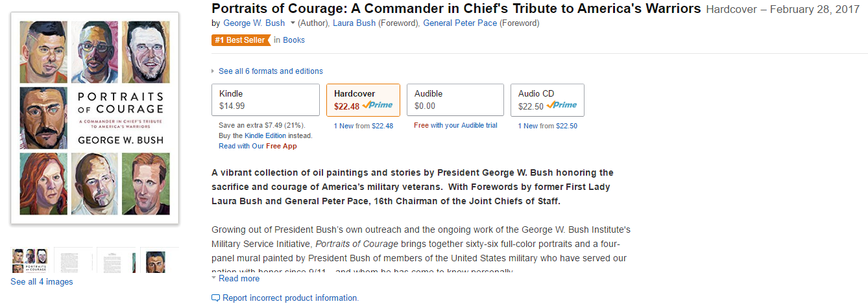This screenshot has height=306, width=868.
Task: Open the large book cover image
Action: tap(95, 118)
